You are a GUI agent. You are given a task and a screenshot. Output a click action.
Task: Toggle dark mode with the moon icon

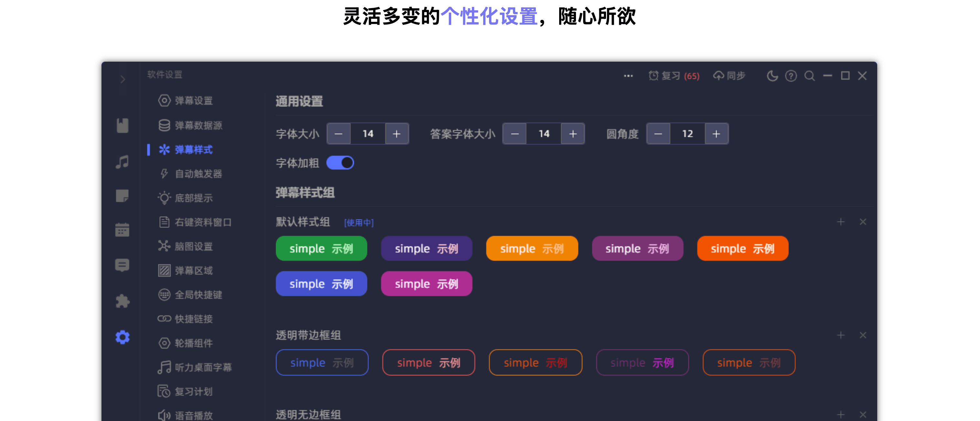tap(772, 76)
